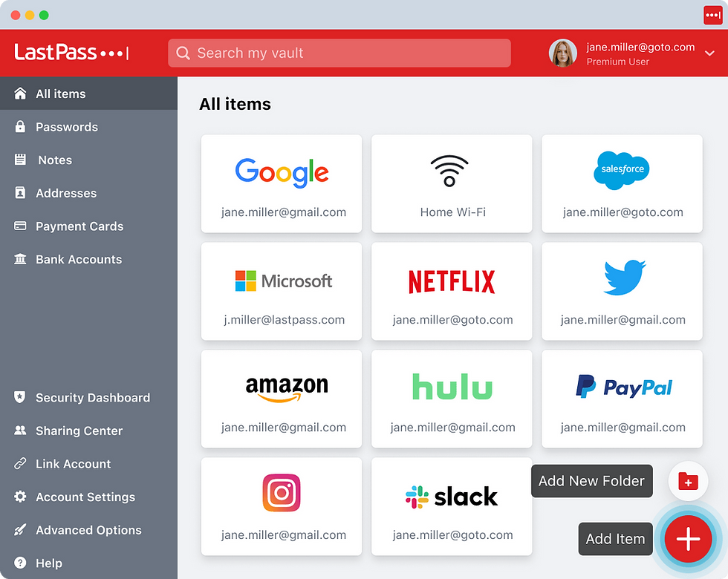The height and width of the screenshot is (579, 728).
Task: Open the Twitter vault item
Action: (x=623, y=291)
